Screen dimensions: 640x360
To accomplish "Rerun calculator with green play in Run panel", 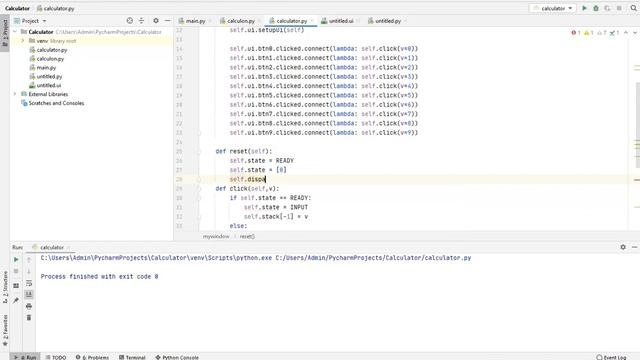I will pyautogui.click(x=16, y=260).
